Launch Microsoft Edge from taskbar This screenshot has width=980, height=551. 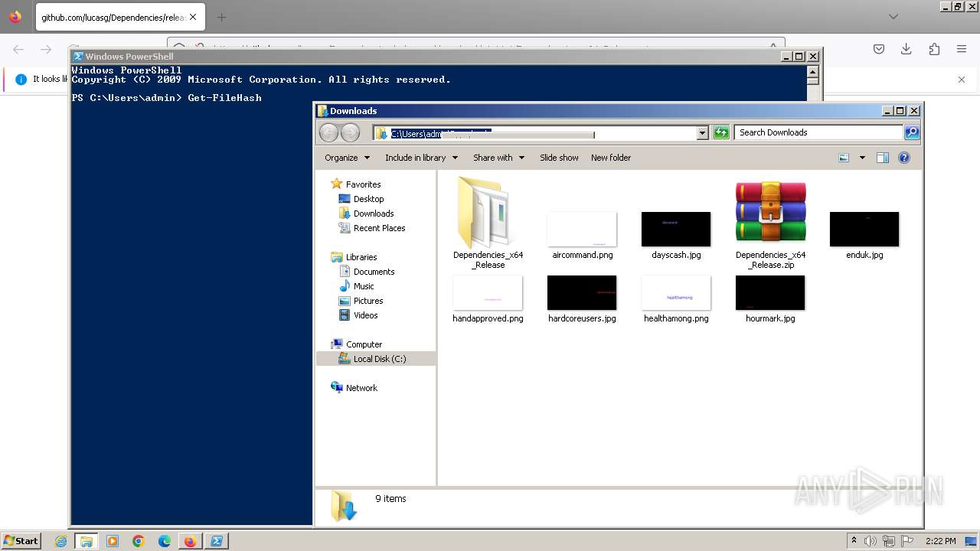pyautogui.click(x=165, y=541)
